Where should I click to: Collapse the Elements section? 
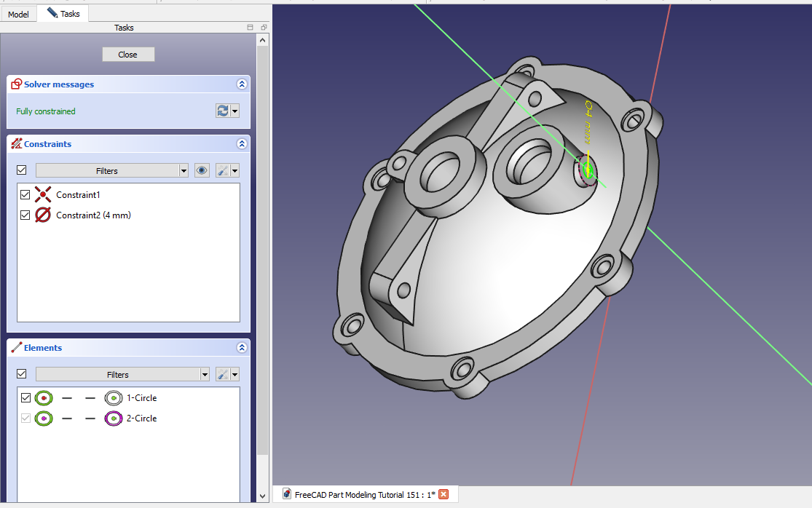click(x=242, y=348)
